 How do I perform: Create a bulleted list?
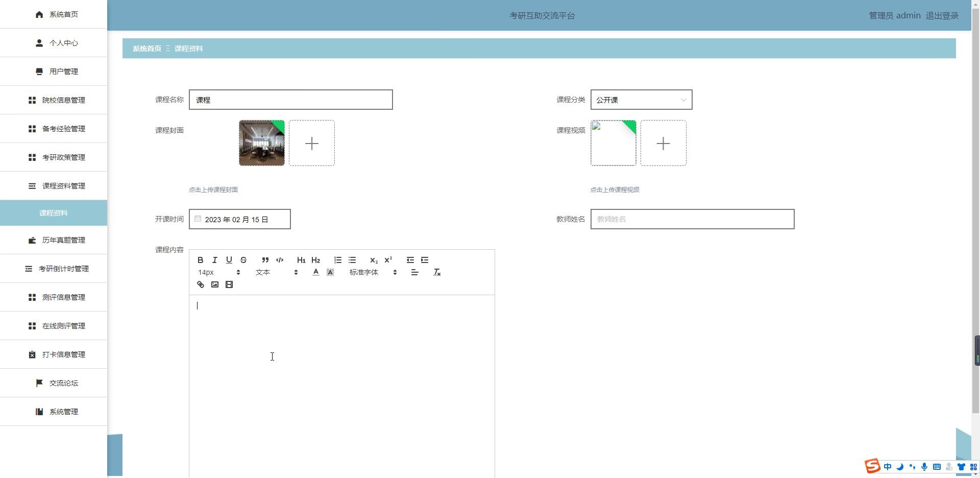[352, 260]
